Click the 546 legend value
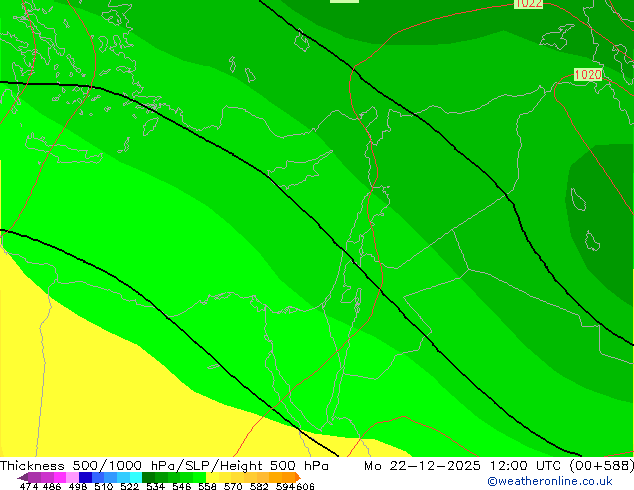This screenshot has width=634, height=490. [x=181, y=486]
